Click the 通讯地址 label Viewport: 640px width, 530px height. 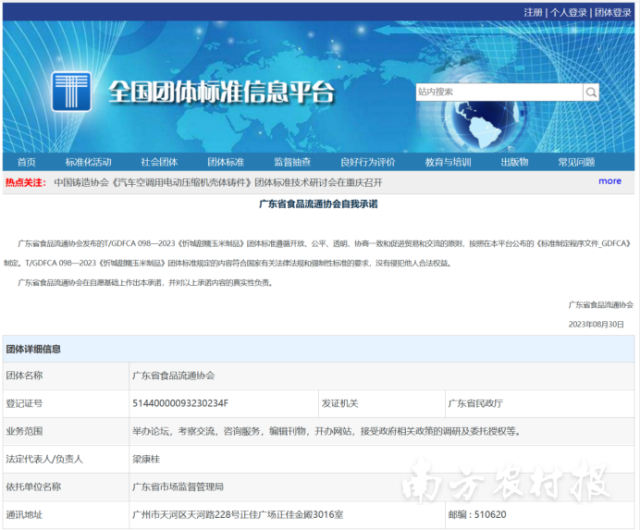[24, 514]
